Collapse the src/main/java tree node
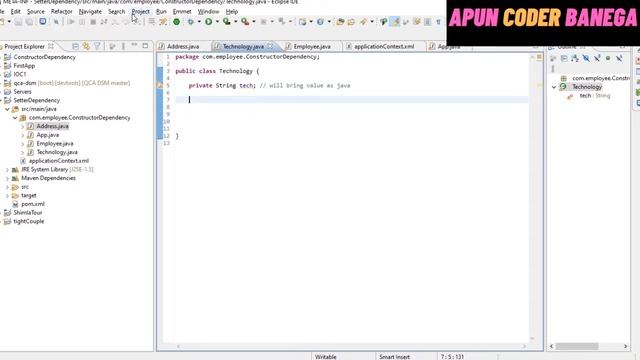 7,109
